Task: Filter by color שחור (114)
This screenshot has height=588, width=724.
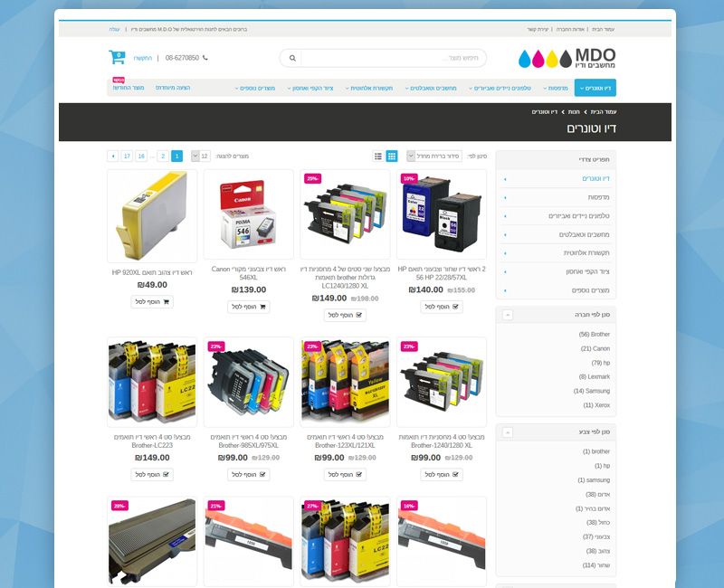Action: [596, 565]
